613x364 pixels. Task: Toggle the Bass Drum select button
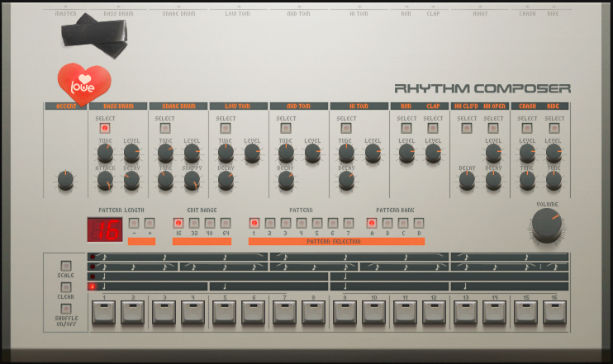point(105,128)
